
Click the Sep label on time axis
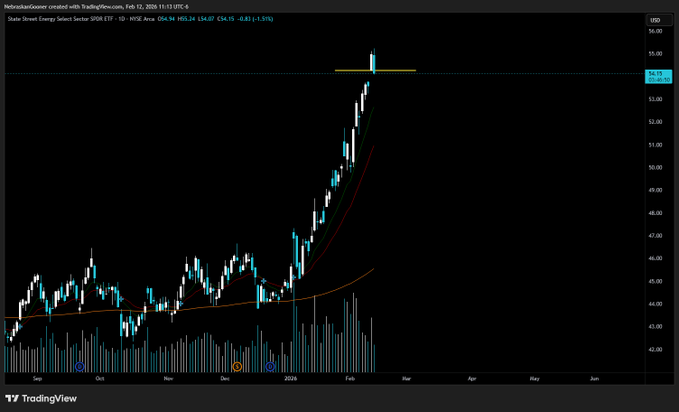coord(37,379)
